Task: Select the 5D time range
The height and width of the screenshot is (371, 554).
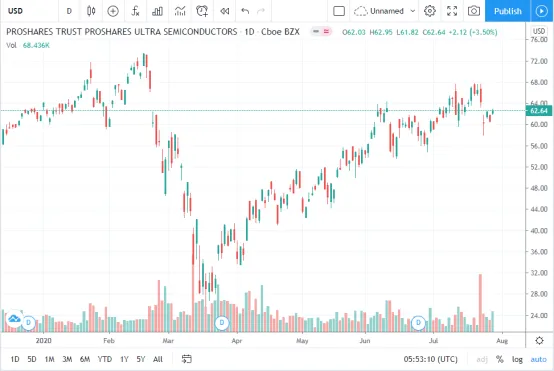Action: tap(32, 359)
